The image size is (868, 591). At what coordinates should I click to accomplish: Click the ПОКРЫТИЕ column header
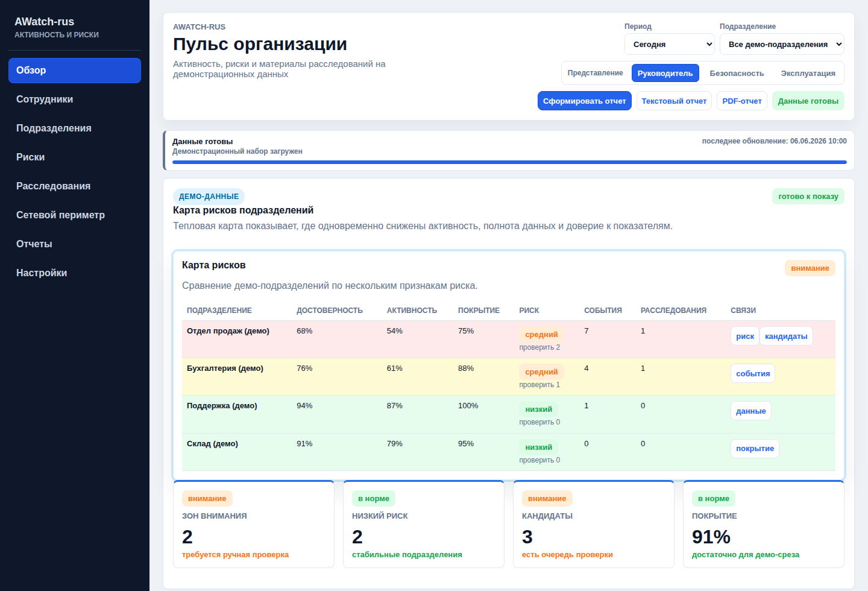(x=479, y=310)
